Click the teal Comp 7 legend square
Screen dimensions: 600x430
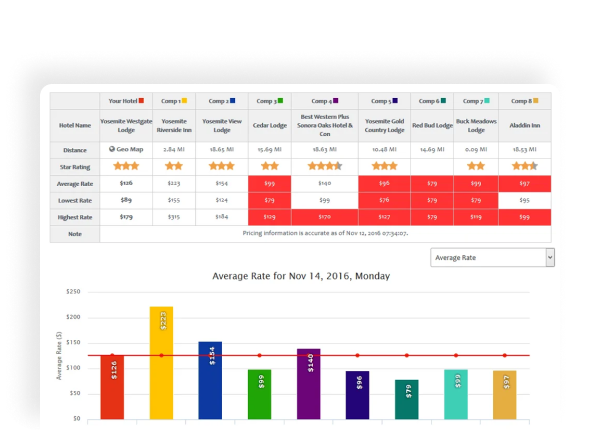(487, 101)
